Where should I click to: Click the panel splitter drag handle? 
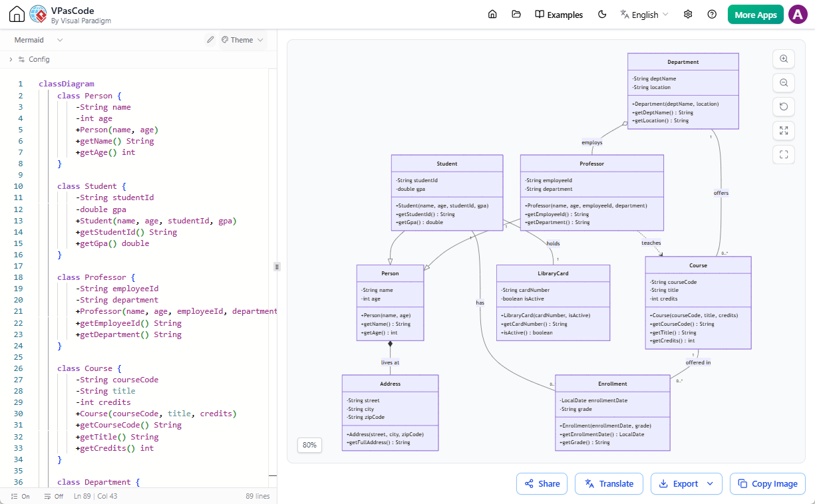point(277,267)
